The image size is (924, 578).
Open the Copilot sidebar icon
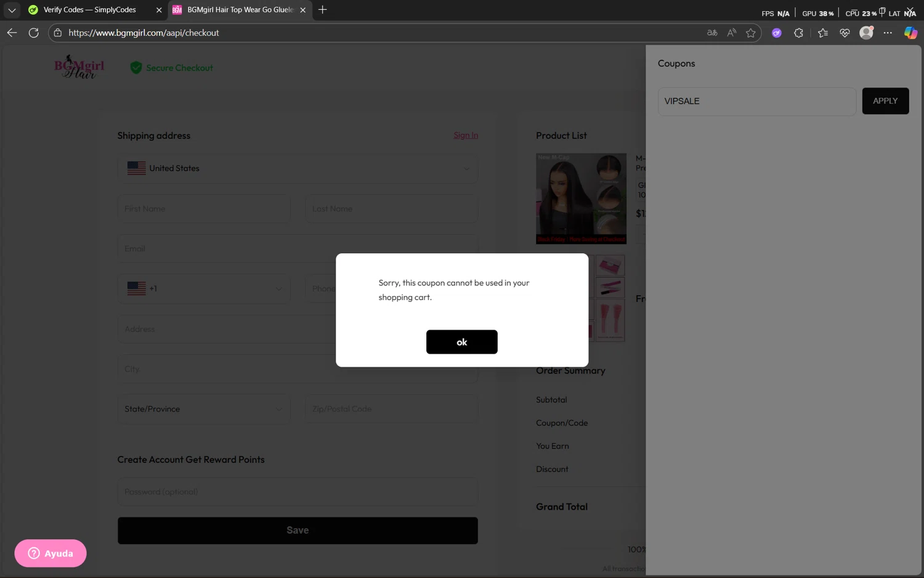(910, 33)
